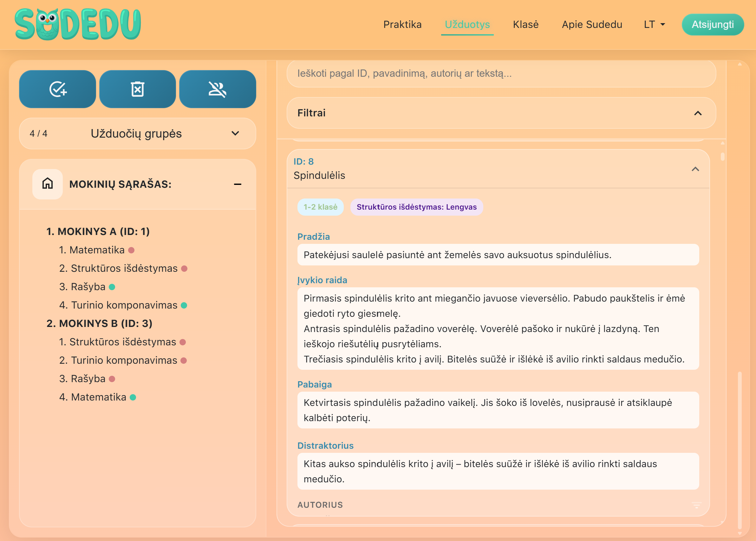Click green status dot next to Mokinys B Matematika
This screenshot has height=541, width=756.
coord(133,397)
